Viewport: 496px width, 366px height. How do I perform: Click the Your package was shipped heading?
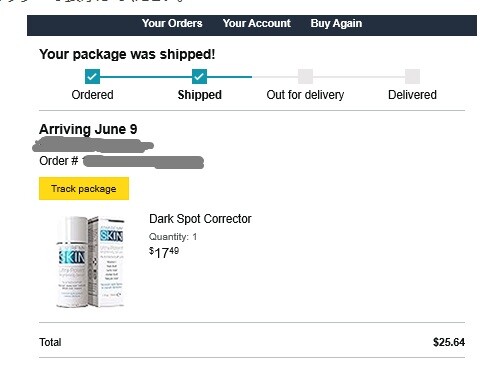127,54
